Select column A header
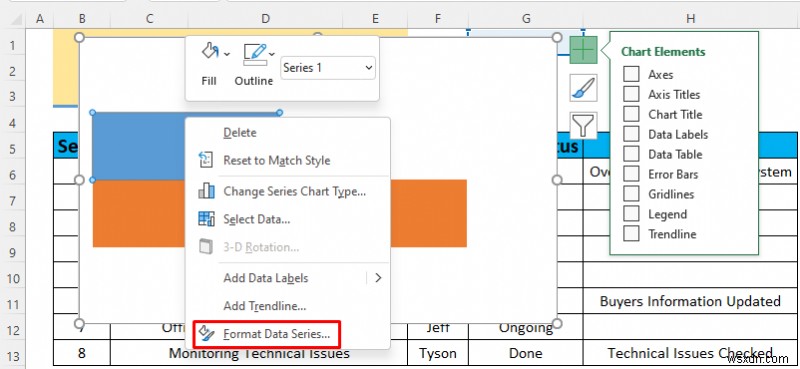 point(39,19)
